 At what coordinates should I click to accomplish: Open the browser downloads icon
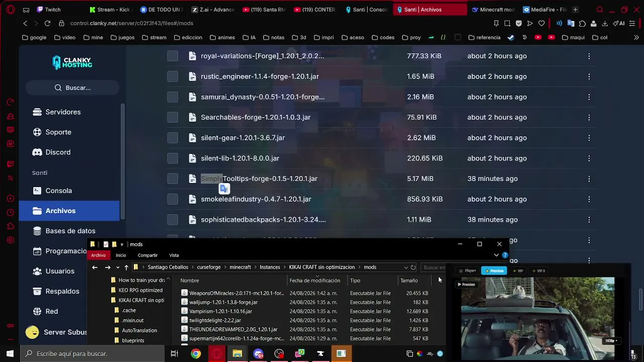pyautogui.click(x=605, y=23)
